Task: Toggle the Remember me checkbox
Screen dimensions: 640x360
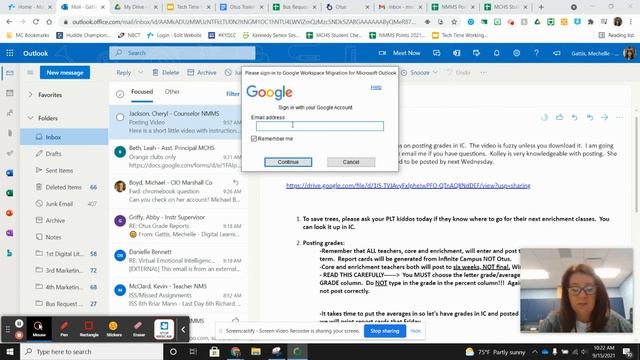Action: point(254,139)
